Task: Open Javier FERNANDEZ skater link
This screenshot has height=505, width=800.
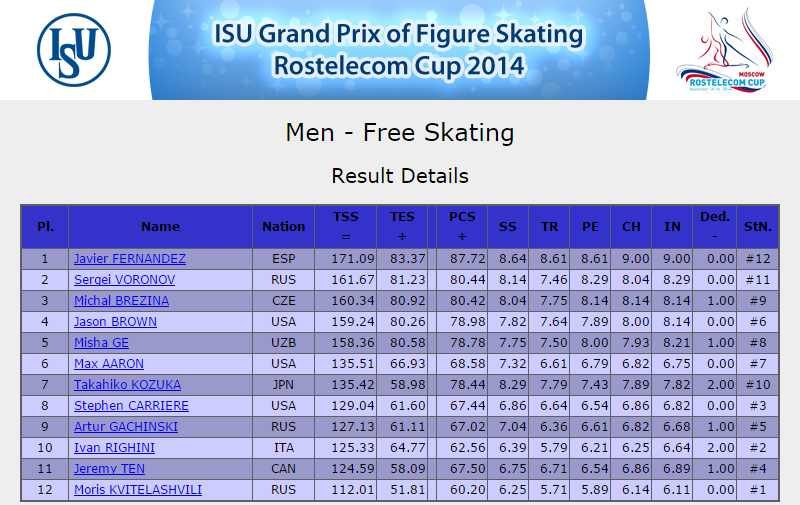Action: (130, 259)
